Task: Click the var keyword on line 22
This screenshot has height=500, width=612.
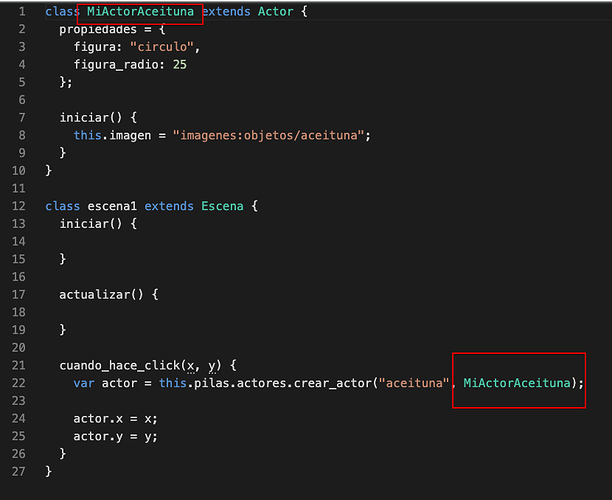Action: coord(83,383)
